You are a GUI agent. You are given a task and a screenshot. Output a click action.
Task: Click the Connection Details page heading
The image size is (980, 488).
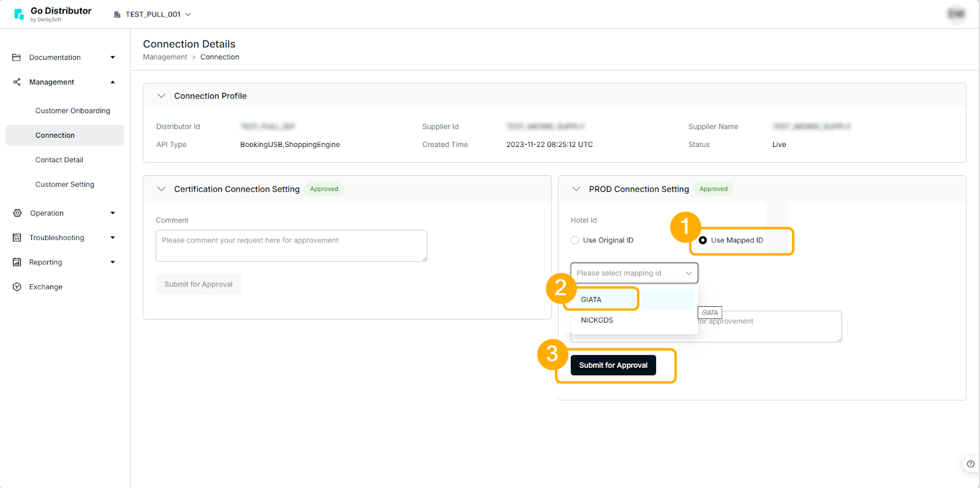coord(189,44)
